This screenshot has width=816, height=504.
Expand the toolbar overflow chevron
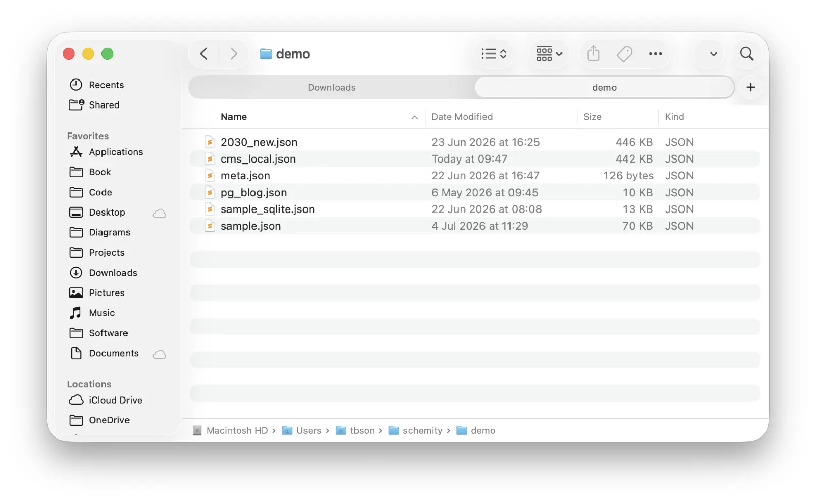point(713,54)
